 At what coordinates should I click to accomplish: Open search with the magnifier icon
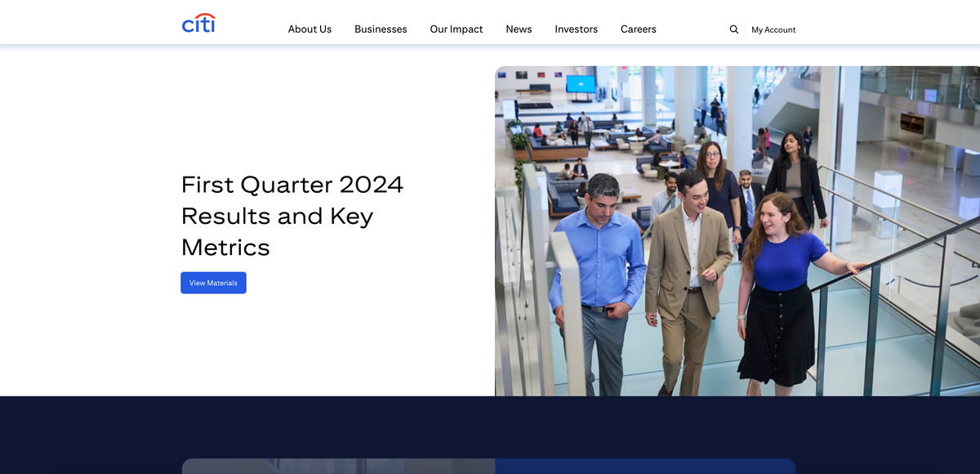pos(733,29)
